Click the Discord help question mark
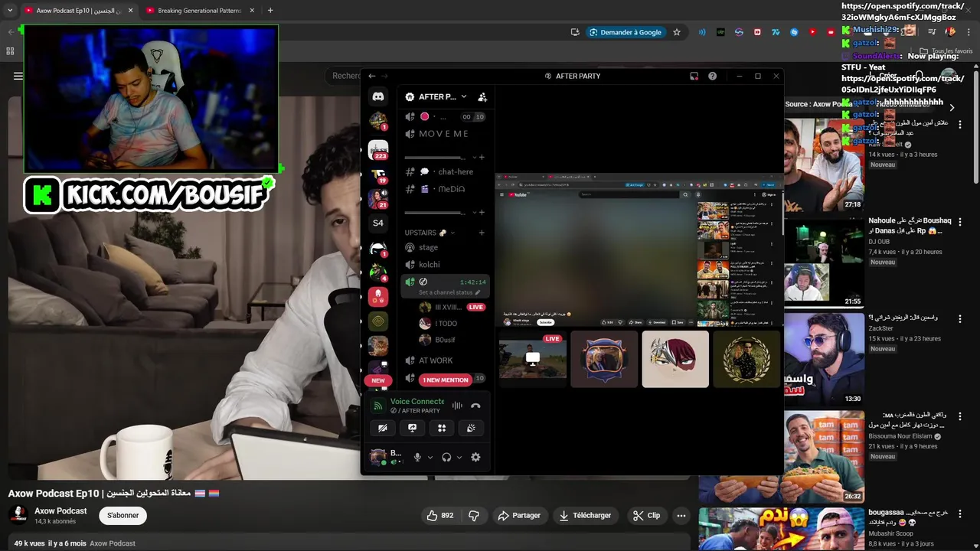The width and height of the screenshot is (980, 551). pos(712,76)
